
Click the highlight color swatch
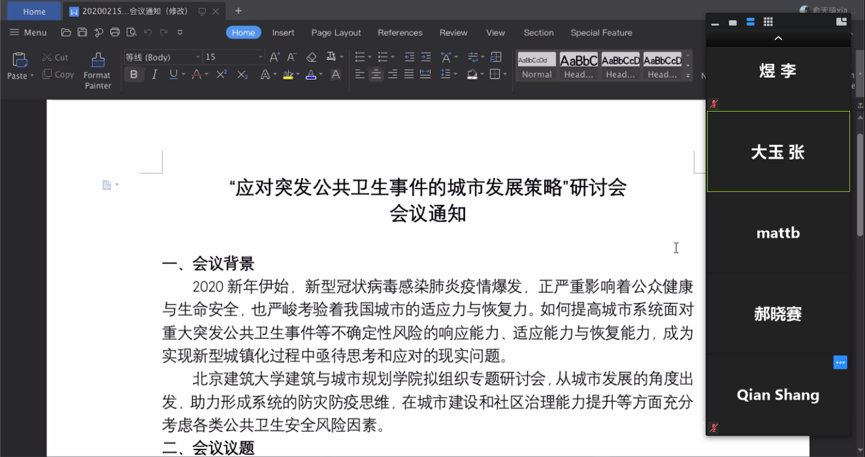pos(287,75)
